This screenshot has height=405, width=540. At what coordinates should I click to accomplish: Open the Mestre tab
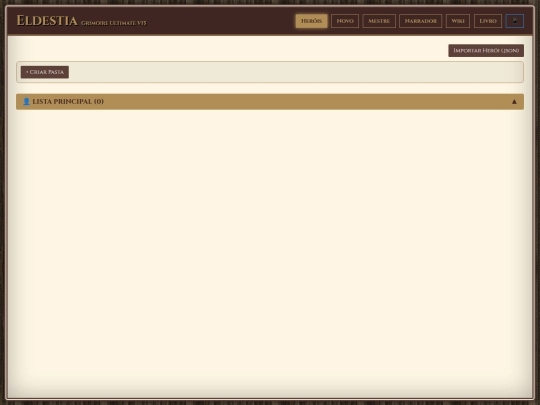point(379,21)
